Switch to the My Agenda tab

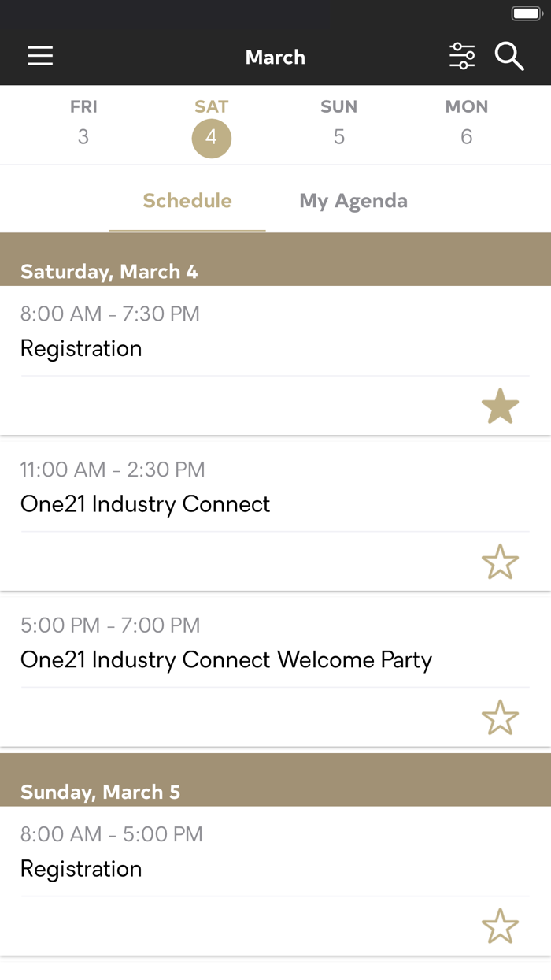click(353, 201)
